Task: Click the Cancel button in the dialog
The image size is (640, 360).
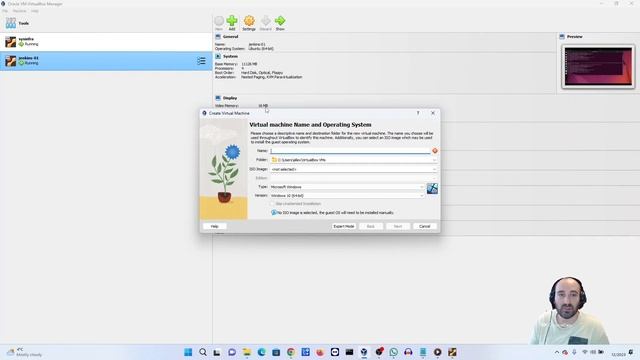Action: tap(424, 226)
